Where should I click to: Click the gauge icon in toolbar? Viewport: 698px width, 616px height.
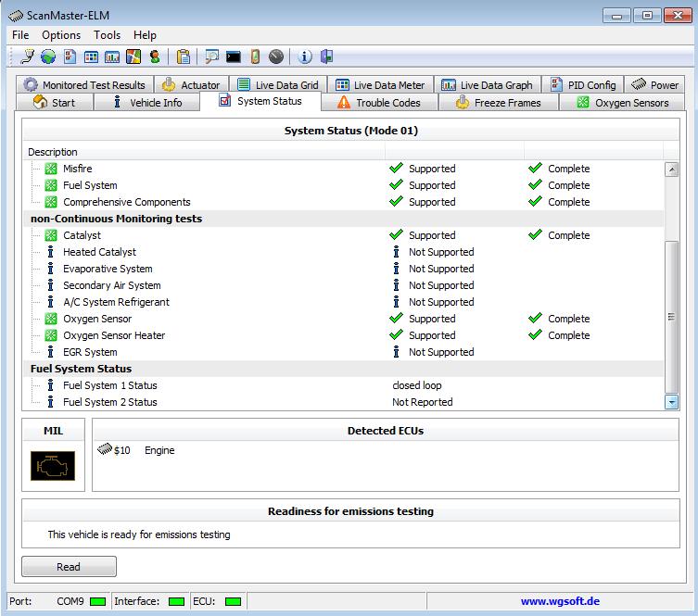276,57
